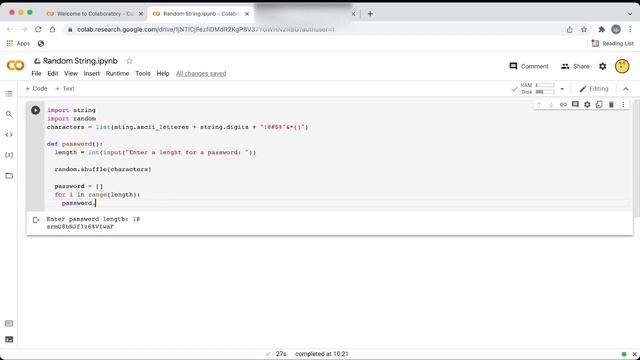Click the Comment button
Screen dimensions: 640x360
529,66
